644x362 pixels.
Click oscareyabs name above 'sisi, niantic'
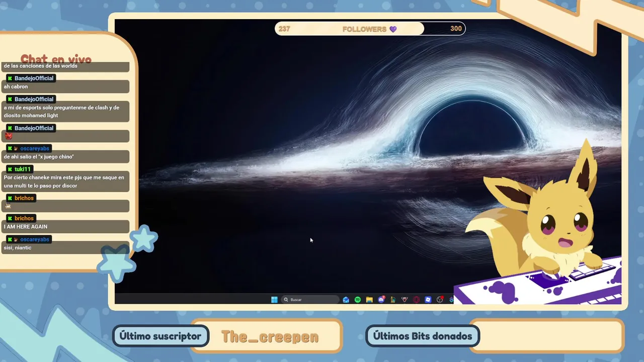pyautogui.click(x=35, y=240)
